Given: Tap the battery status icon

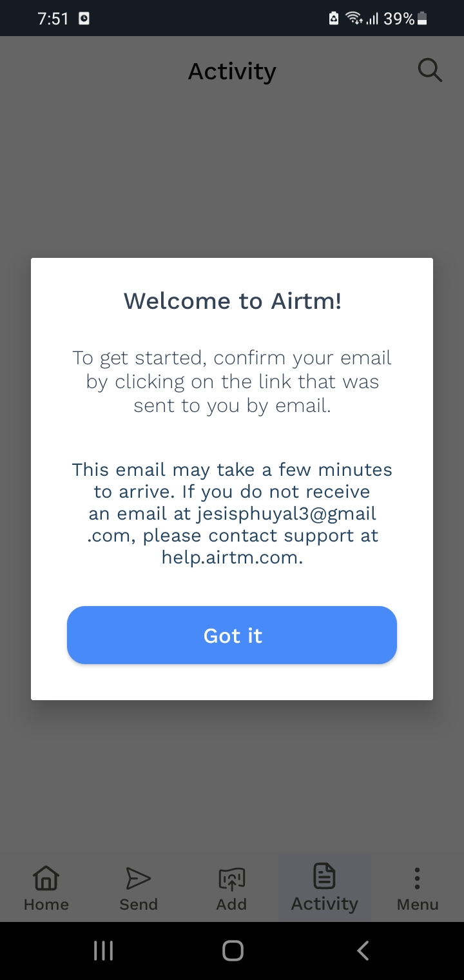Looking at the screenshot, I should pos(423,19).
